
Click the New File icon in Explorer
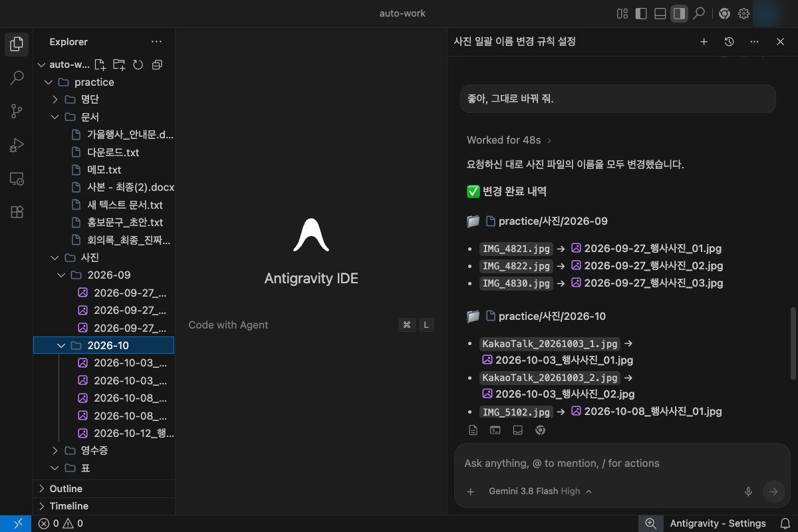100,65
